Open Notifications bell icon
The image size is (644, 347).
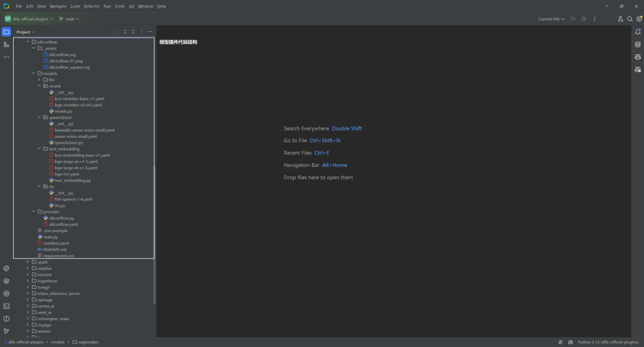637,32
